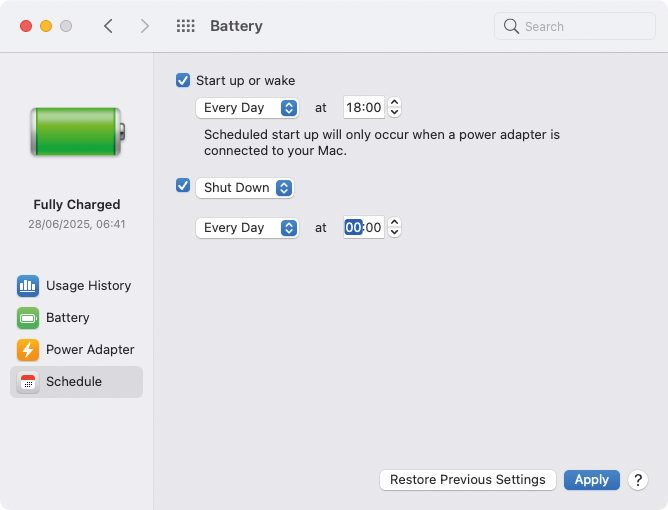This screenshot has height=510, width=668.
Task: Select the green Battery sidebar icon
Action: pos(28,318)
